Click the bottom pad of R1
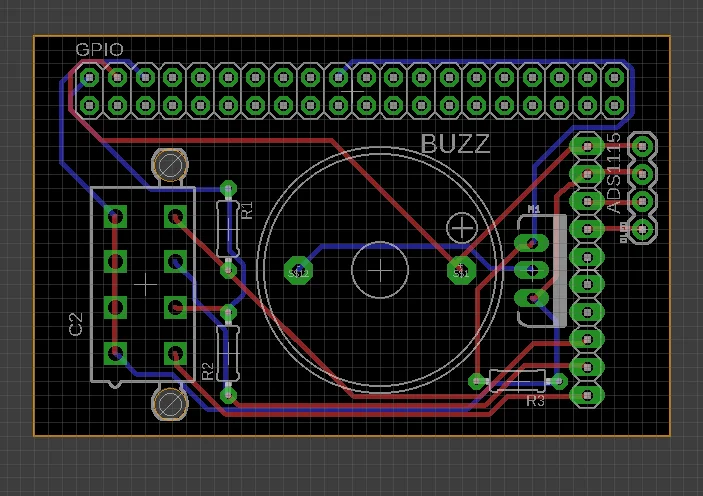Image resolution: width=703 pixels, height=496 pixels. 228,270
